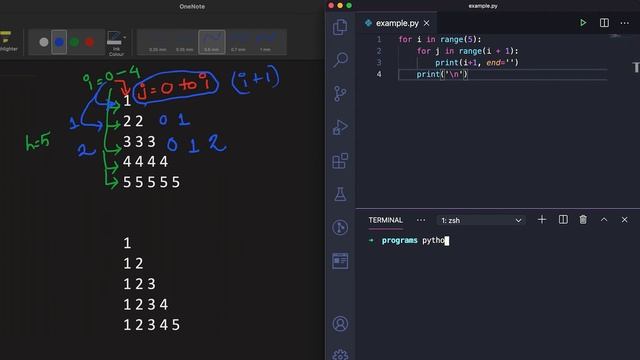Select the blue ink color in OneNote
640x360 pixels.
[x=59, y=42]
